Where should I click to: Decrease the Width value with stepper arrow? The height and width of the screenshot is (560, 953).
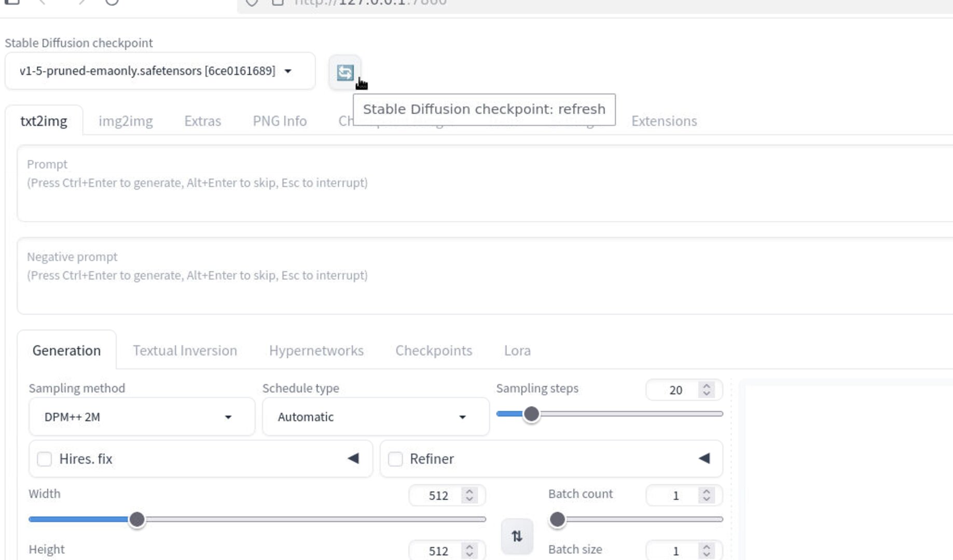(x=468, y=500)
